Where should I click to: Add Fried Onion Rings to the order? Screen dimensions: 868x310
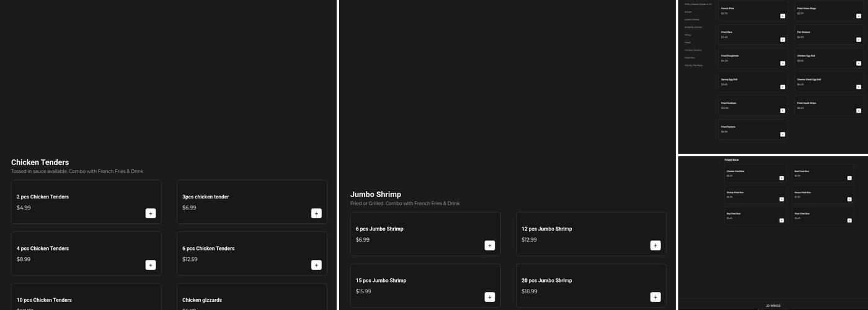coord(859,16)
